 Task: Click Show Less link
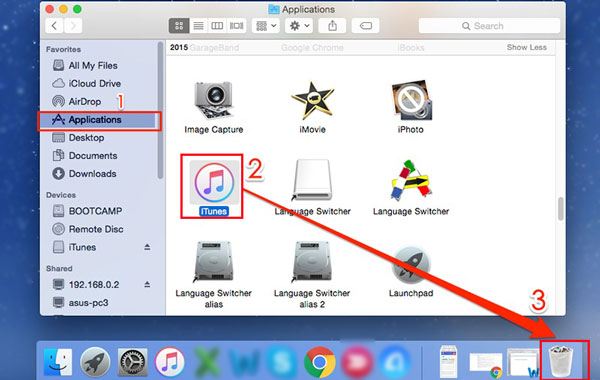[x=527, y=47]
